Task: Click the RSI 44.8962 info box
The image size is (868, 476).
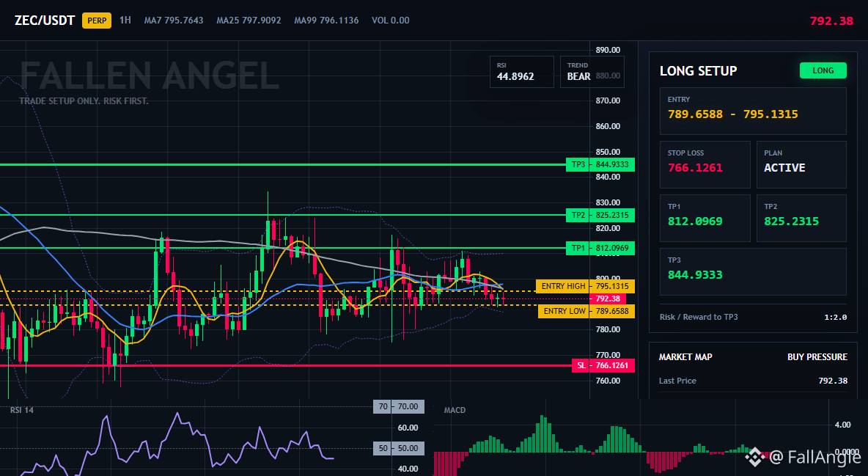Action: tap(522, 72)
